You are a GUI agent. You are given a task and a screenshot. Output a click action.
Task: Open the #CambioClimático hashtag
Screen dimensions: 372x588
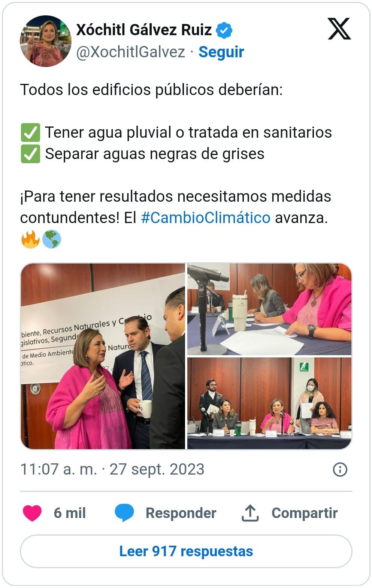206,217
